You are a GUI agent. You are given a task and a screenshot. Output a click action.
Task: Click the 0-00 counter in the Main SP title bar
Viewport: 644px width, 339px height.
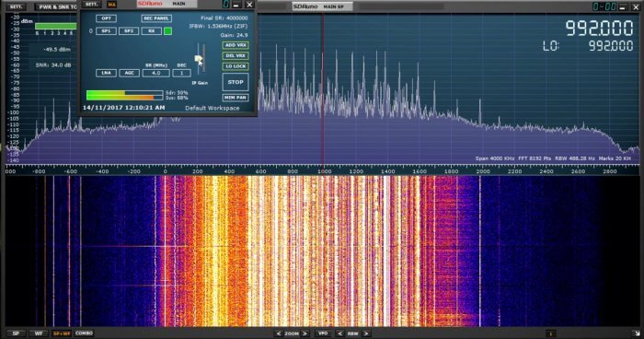click(604, 6)
